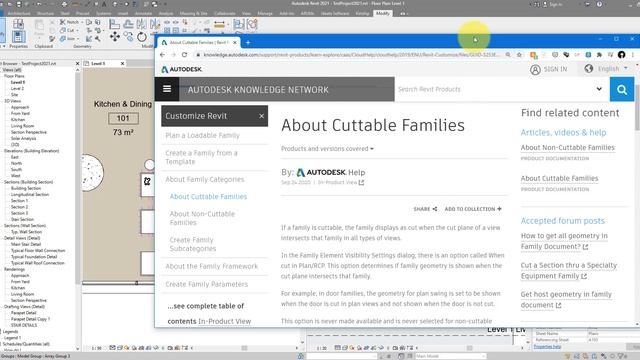Viewport: 640px width, 360px height.
Task: Open the Revit Properties palette button
Action: (18, 36)
